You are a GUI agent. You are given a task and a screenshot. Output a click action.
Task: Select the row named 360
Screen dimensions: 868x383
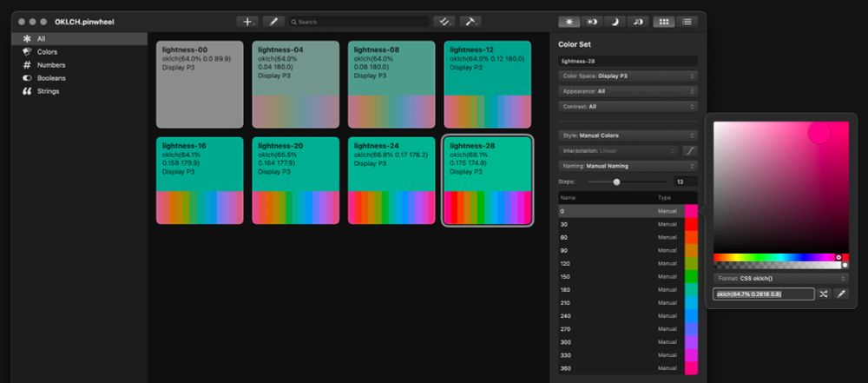628,368
